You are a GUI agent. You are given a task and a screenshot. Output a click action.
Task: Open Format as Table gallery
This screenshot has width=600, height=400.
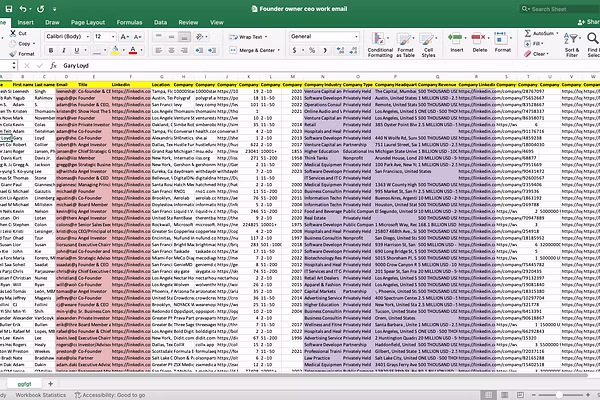coord(405,45)
